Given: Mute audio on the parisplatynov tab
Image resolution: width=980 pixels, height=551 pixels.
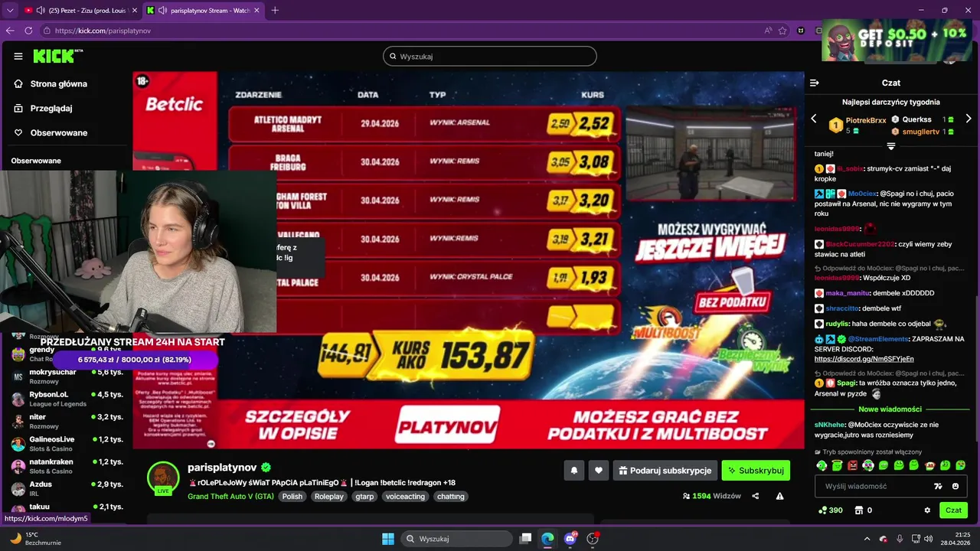Looking at the screenshot, I should [163, 10].
